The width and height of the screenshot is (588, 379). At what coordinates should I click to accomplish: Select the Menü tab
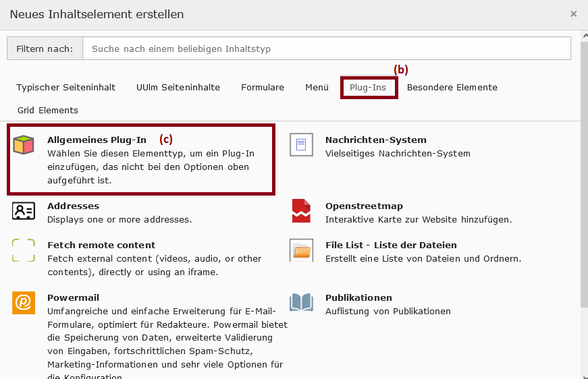(317, 87)
